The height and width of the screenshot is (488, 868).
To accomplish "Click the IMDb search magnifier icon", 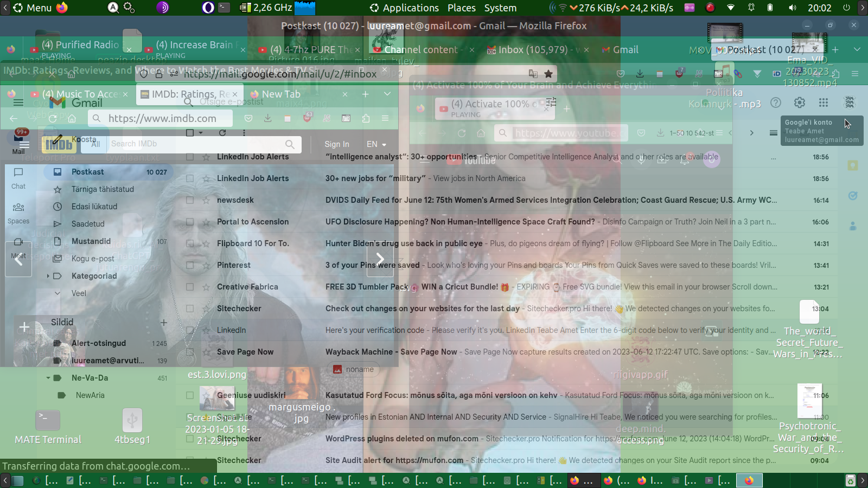I will pyautogui.click(x=290, y=144).
